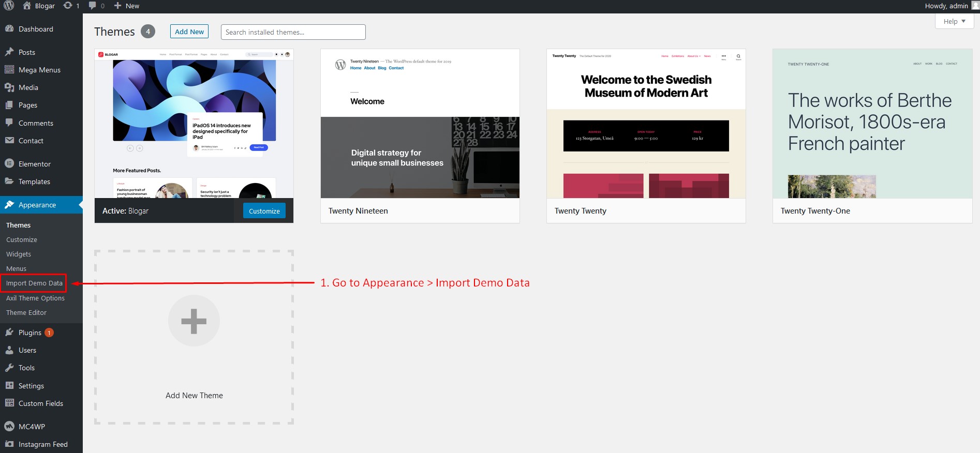Open Import Demo Data submenu
Image resolution: width=980 pixels, height=453 pixels.
pyautogui.click(x=34, y=283)
